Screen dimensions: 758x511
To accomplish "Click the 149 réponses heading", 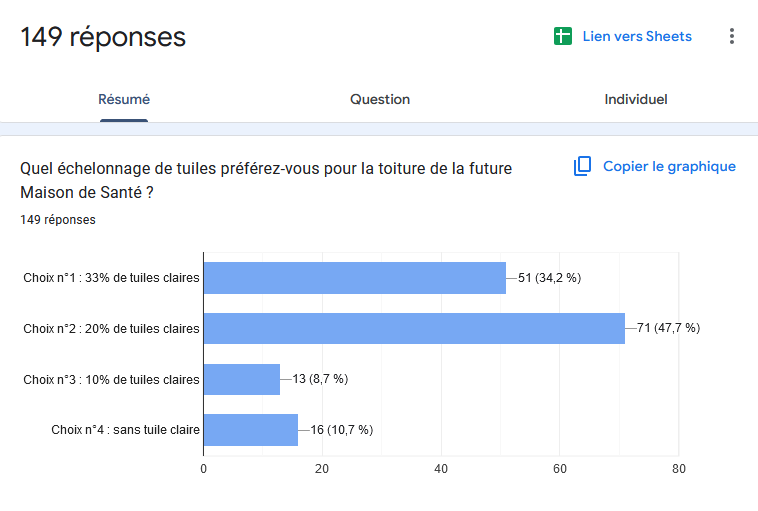I will 103,37.
